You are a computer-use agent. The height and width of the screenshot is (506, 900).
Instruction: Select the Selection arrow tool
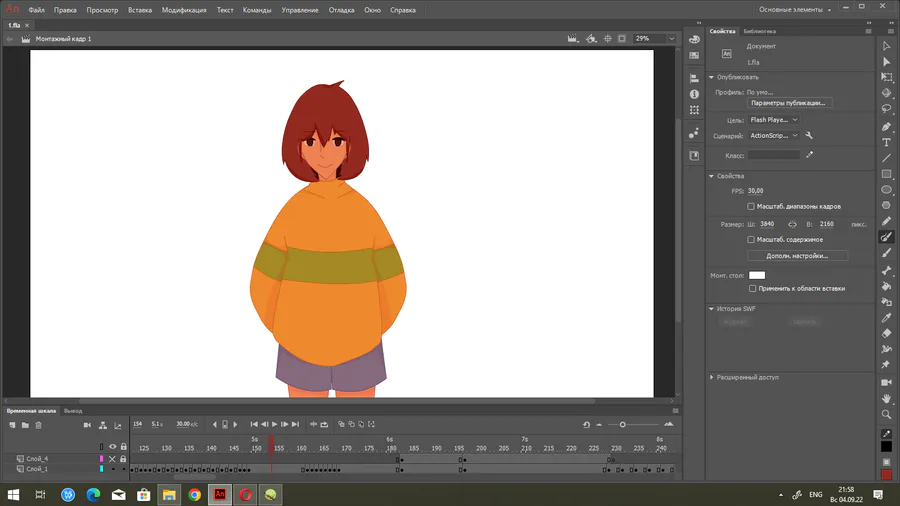[x=886, y=45]
